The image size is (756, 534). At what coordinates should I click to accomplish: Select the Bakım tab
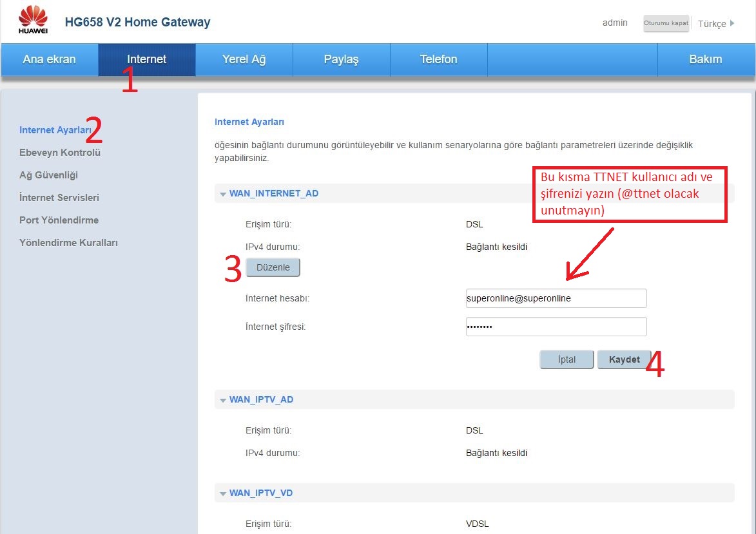point(706,59)
